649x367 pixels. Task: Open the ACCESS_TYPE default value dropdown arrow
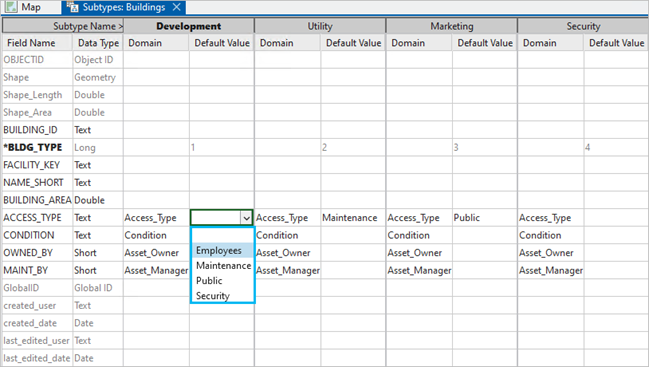(x=246, y=218)
